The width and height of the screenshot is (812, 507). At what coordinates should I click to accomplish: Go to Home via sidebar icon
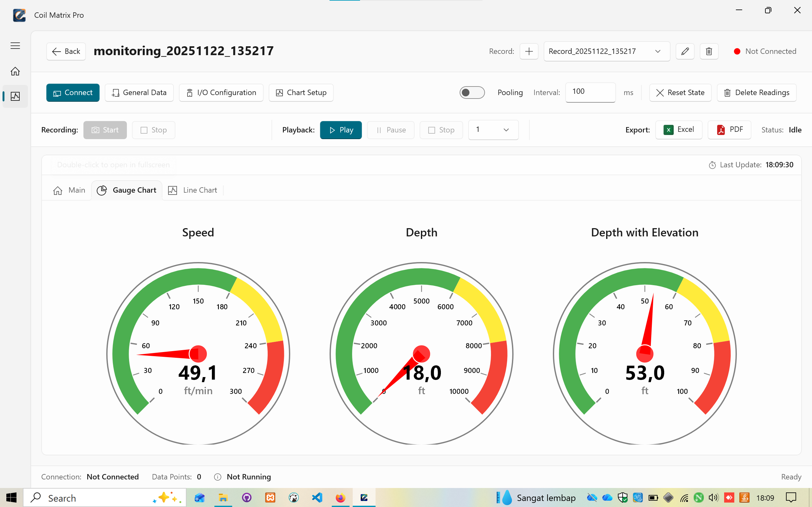(15, 71)
